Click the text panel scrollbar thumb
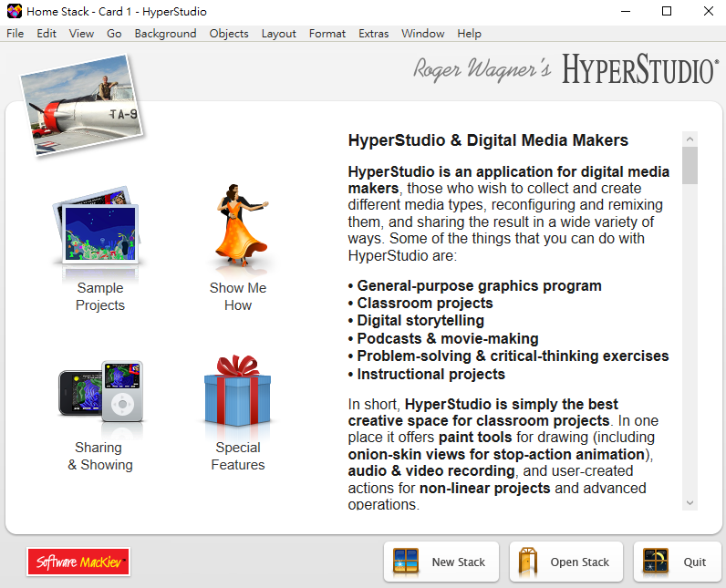The width and height of the screenshot is (726, 588). [x=690, y=166]
